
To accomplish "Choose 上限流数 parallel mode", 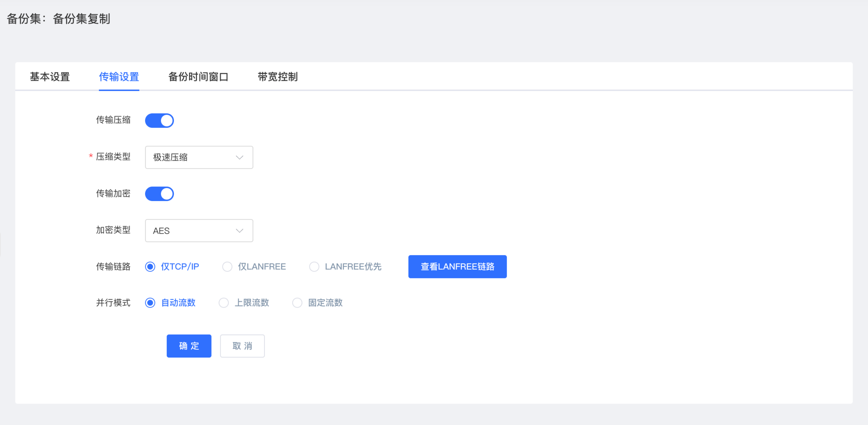I will (x=224, y=303).
